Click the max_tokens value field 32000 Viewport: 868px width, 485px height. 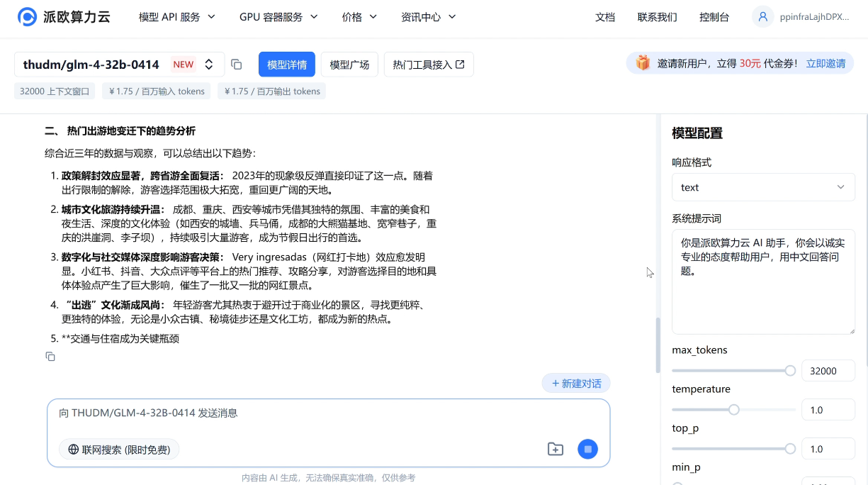(x=828, y=371)
